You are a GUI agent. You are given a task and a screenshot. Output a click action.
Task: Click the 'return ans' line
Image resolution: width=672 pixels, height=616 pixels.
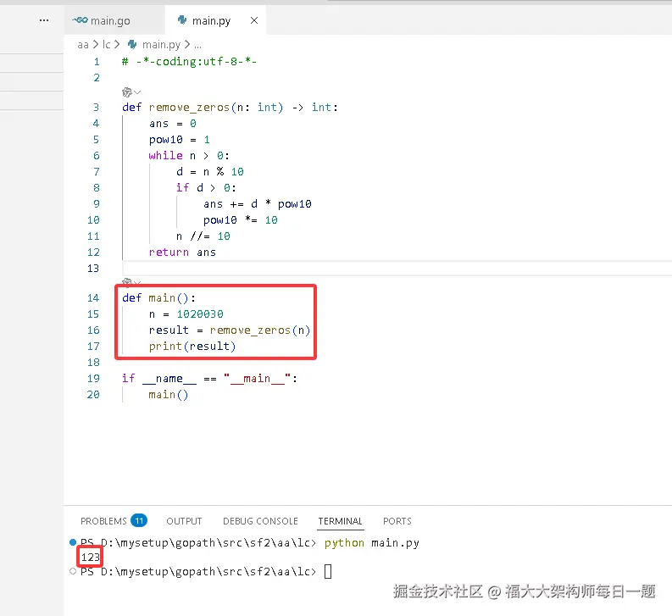[x=182, y=253]
